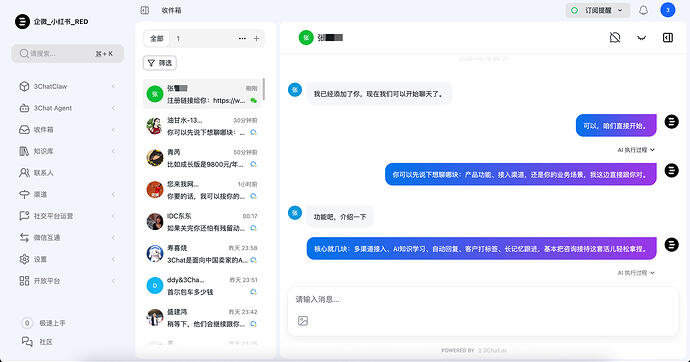Screen dimensions: 690x362
Task: Click the 3Chat.ai powered-by link
Action: [492, 351]
